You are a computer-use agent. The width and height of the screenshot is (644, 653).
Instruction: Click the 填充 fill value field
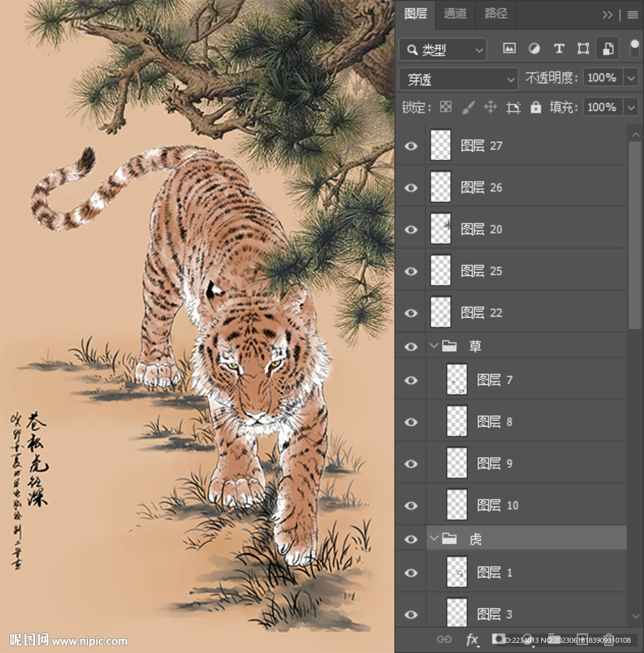tap(603, 107)
